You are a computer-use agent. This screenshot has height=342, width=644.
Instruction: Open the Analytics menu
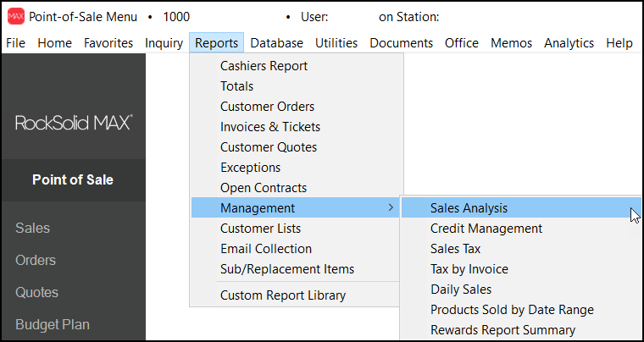(569, 43)
